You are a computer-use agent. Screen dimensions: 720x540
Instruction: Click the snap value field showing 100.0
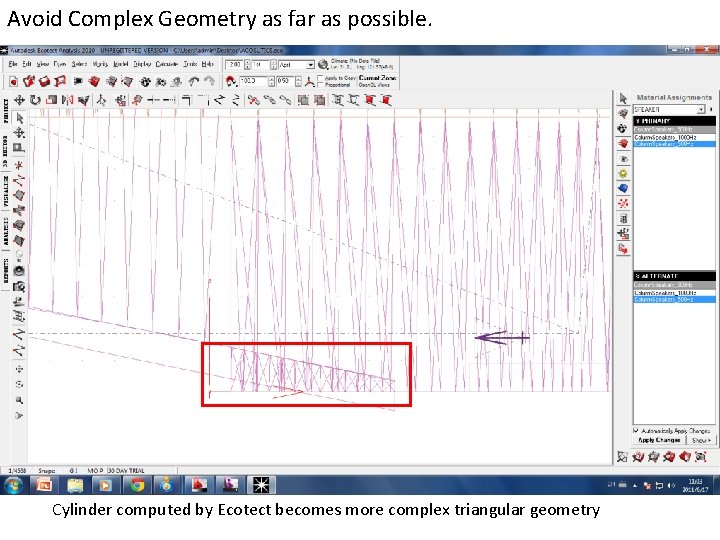254,82
